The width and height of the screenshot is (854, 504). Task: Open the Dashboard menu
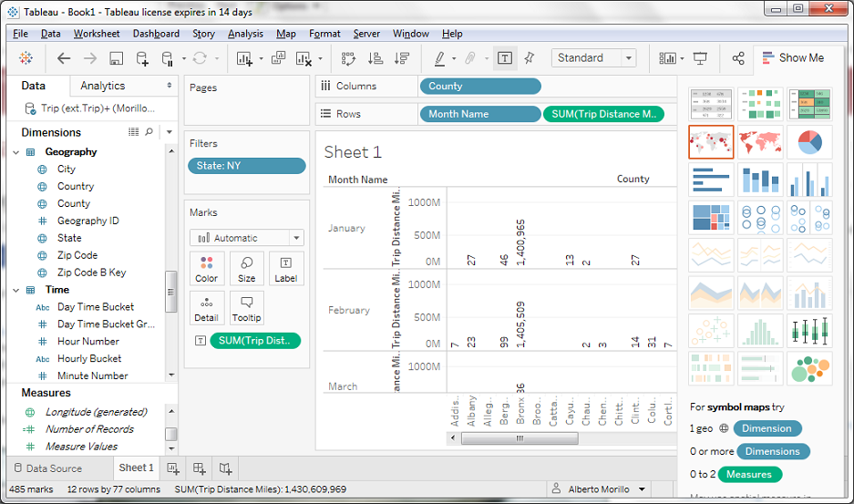(x=156, y=34)
